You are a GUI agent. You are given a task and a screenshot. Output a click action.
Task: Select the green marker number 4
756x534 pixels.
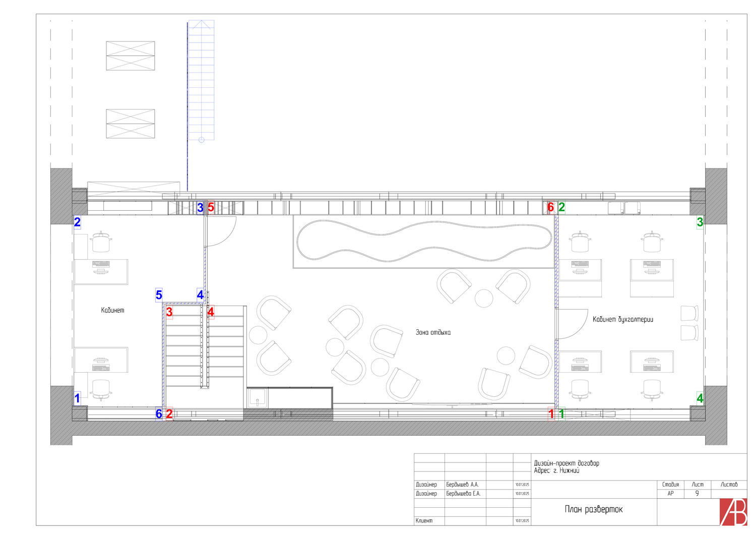click(x=700, y=398)
